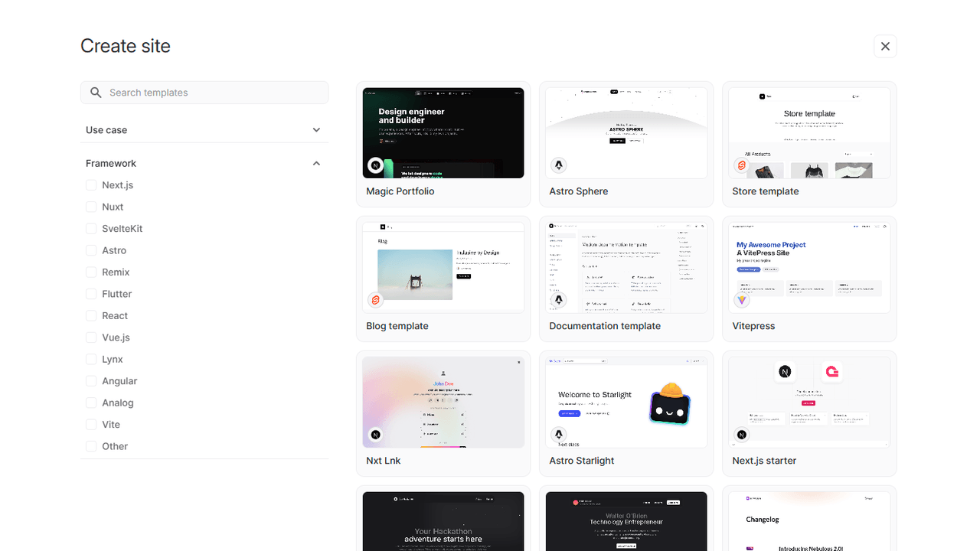Click the Astro badge on Astro Sphere
This screenshot has height=551, width=980.
click(x=559, y=165)
